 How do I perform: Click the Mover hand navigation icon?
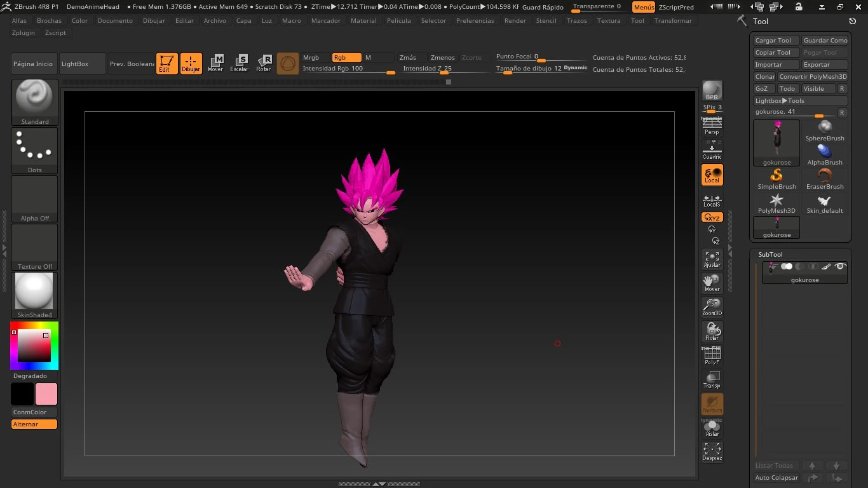pos(712,283)
